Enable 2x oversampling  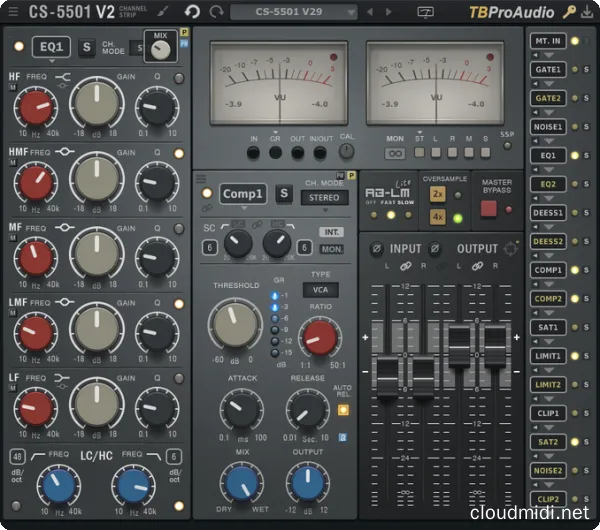(438, 193)
